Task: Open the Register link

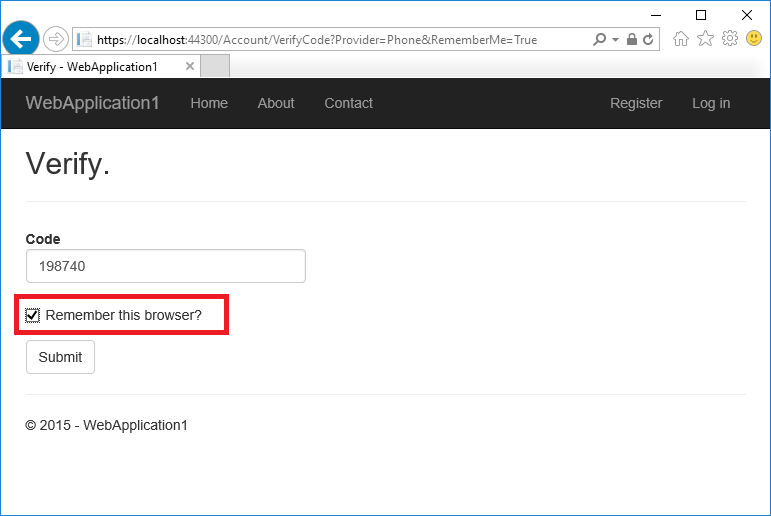Action: point(636,103)
